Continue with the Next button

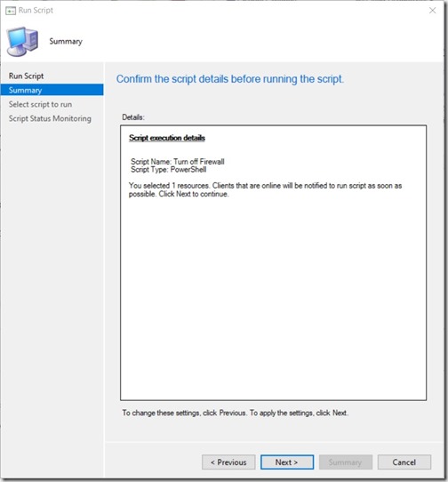point(287,462)
